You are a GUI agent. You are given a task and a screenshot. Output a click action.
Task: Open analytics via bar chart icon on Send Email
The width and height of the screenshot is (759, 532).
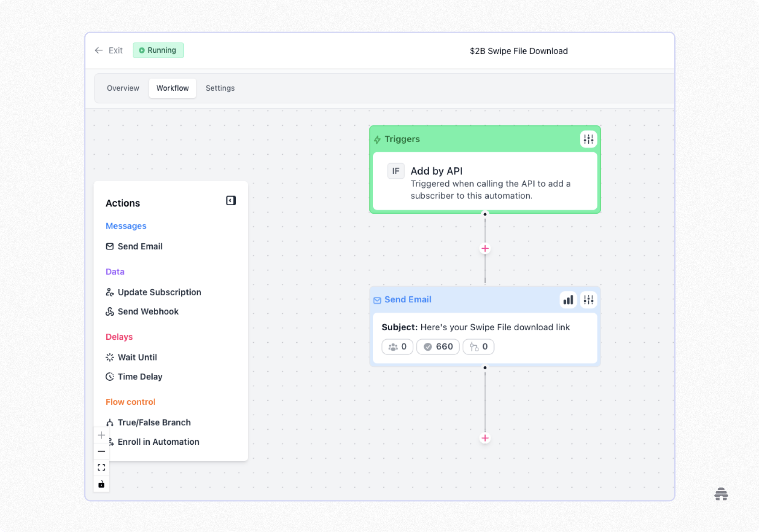568,300
